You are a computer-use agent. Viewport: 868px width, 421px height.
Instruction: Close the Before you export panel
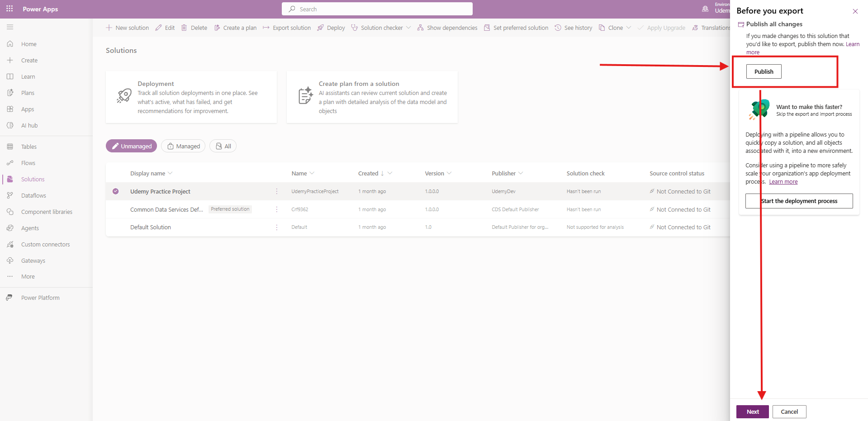(x=855, y=11)
